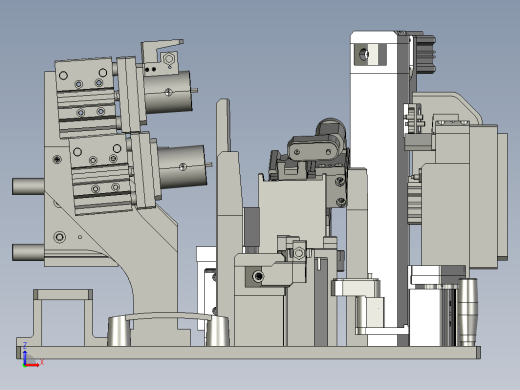Screen dimensions: 520x390
Task: Click the blue Z axis label of triad
Action: [x=25, y=346]
